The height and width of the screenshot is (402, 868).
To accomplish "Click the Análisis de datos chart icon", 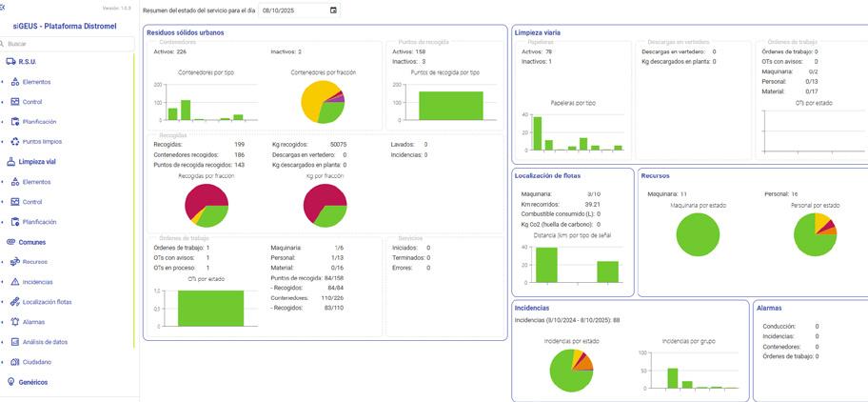I will pos(15,342).
